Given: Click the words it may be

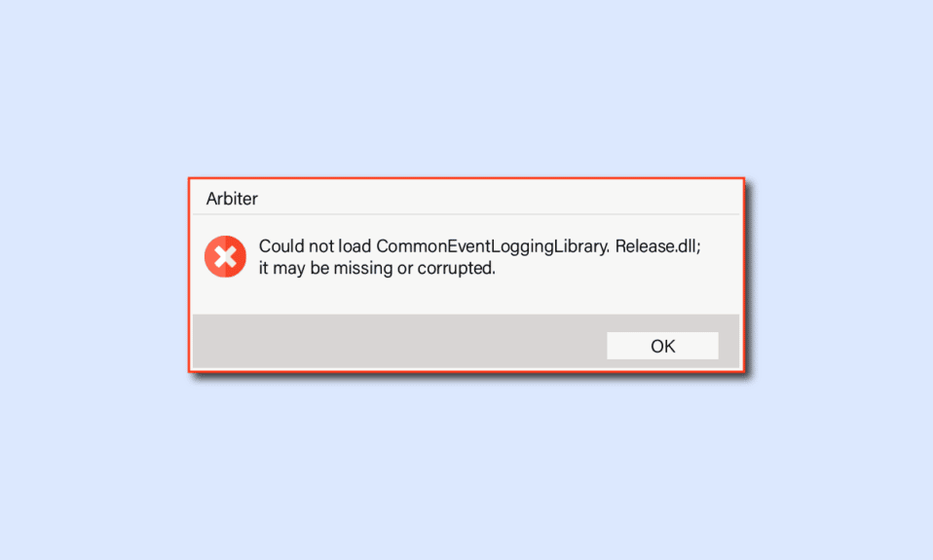Looking at the screenshot, I should (x=293, y=269).
